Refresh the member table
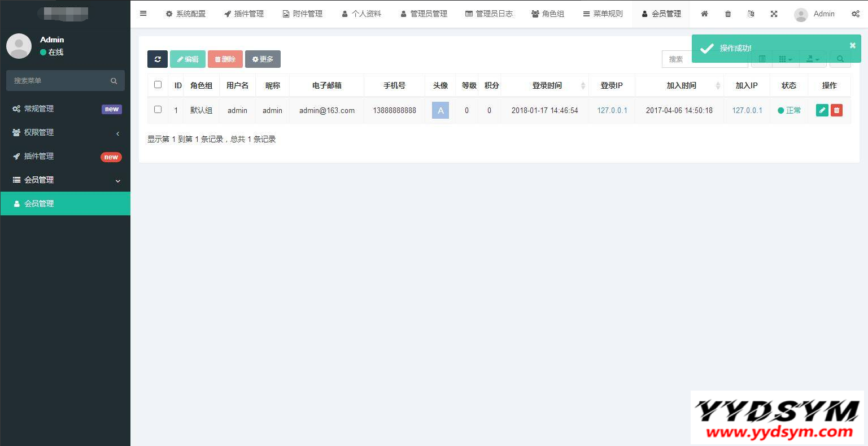Image resolution: width=868 pixels, height=446 pixels. (158, 59)
